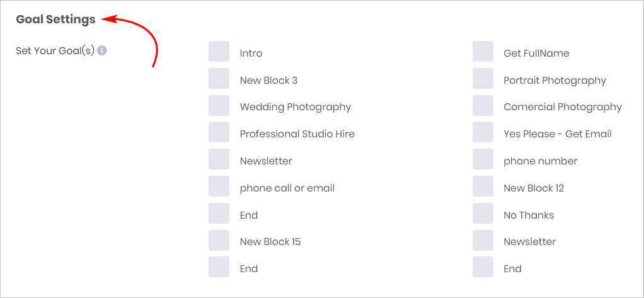Mark Professional Studio Hire as a goal
The image size is (644, 298).
(219, 132)
